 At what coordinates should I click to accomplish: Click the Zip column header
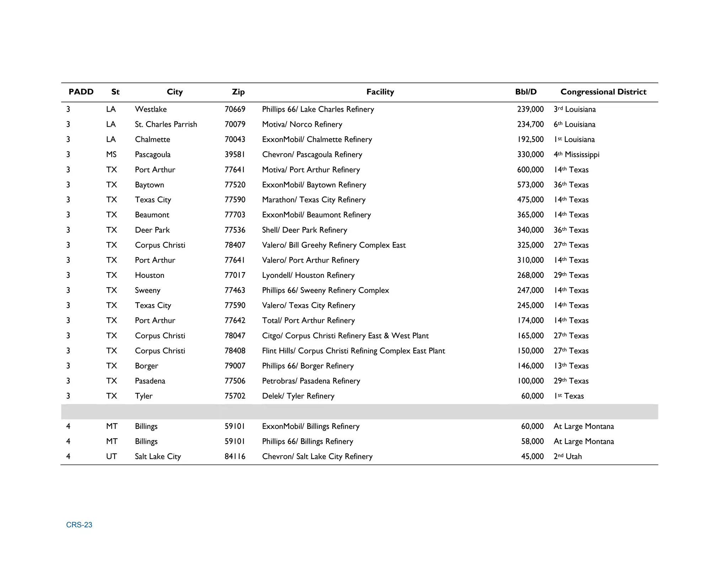pyautogui.click(x=238, y=92)
